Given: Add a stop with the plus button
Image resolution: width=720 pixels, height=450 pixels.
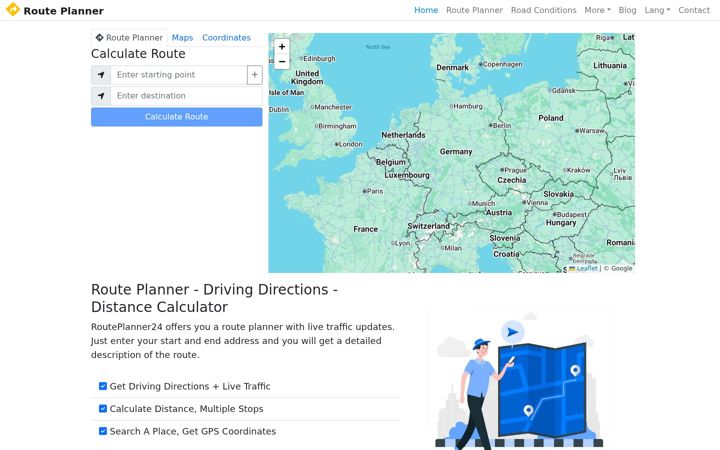Looking at the screenshot, I should 255,75.
